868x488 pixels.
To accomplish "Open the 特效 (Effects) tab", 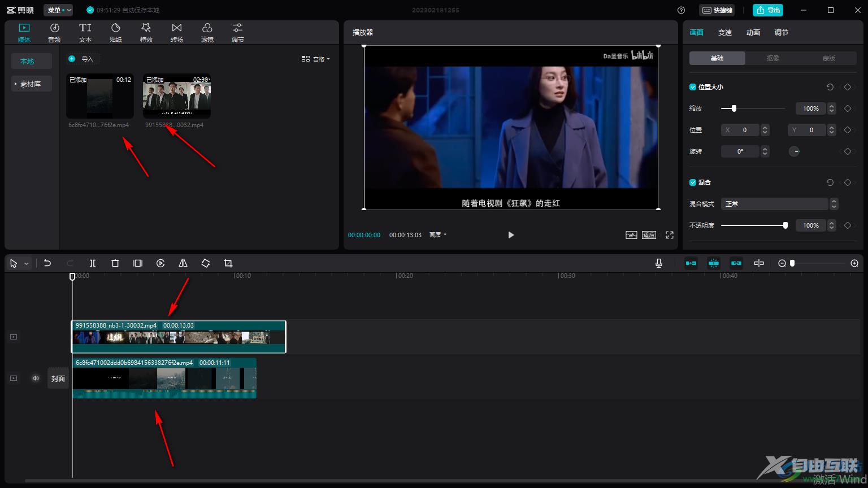I will tap(146, 33).
